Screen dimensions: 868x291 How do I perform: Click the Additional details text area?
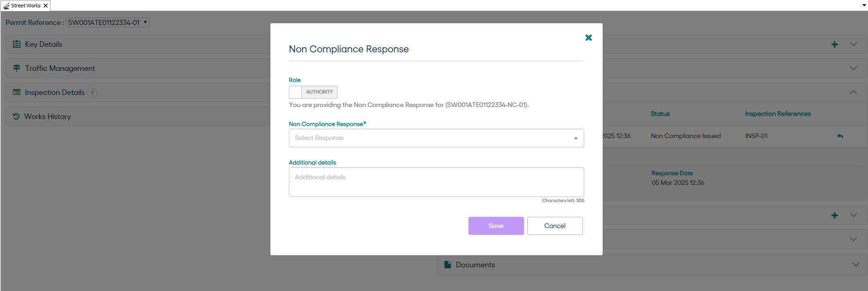[x=436, y=182]
